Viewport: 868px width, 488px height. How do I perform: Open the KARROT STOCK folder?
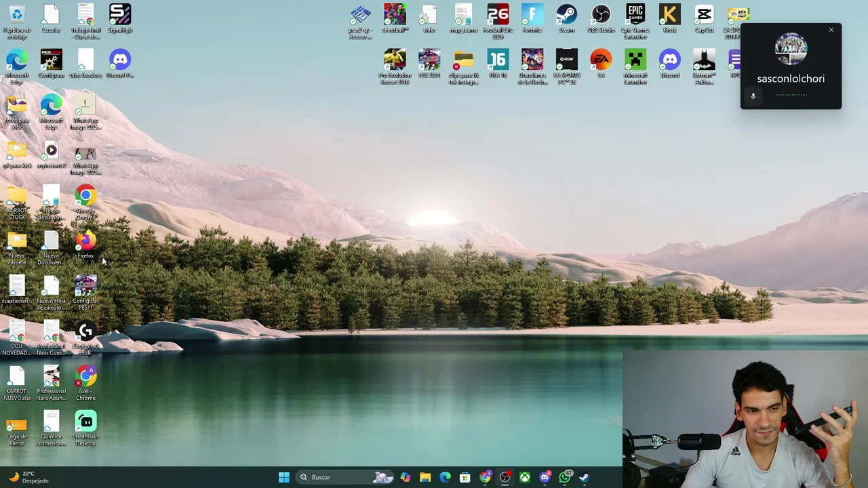[x=17, y=203]
